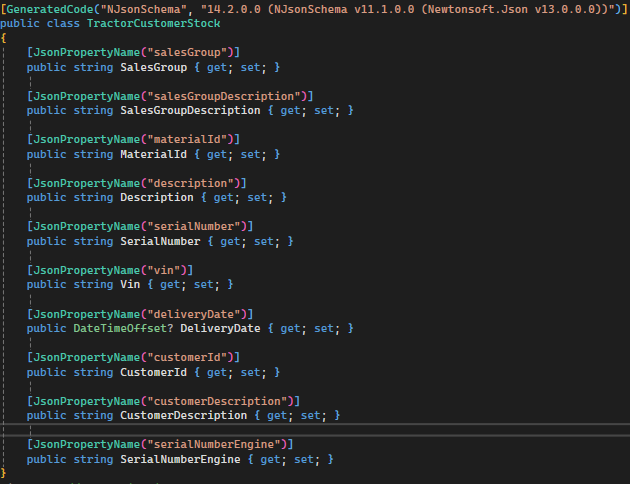Select the SerialNumberEngine property name
This screenshot has height=484, width=630.
[180, 459]
